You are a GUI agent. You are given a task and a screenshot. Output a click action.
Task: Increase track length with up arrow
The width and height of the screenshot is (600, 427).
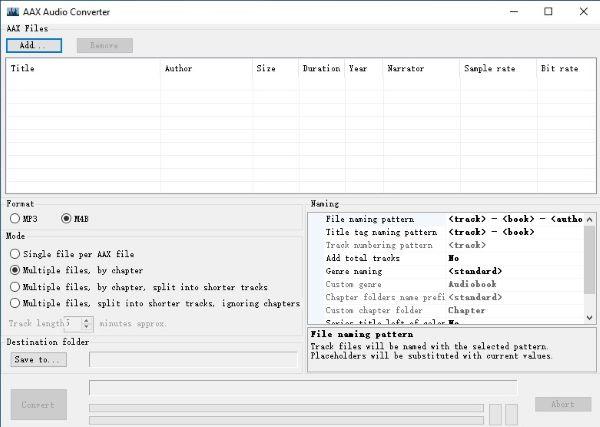pos(87,321)
